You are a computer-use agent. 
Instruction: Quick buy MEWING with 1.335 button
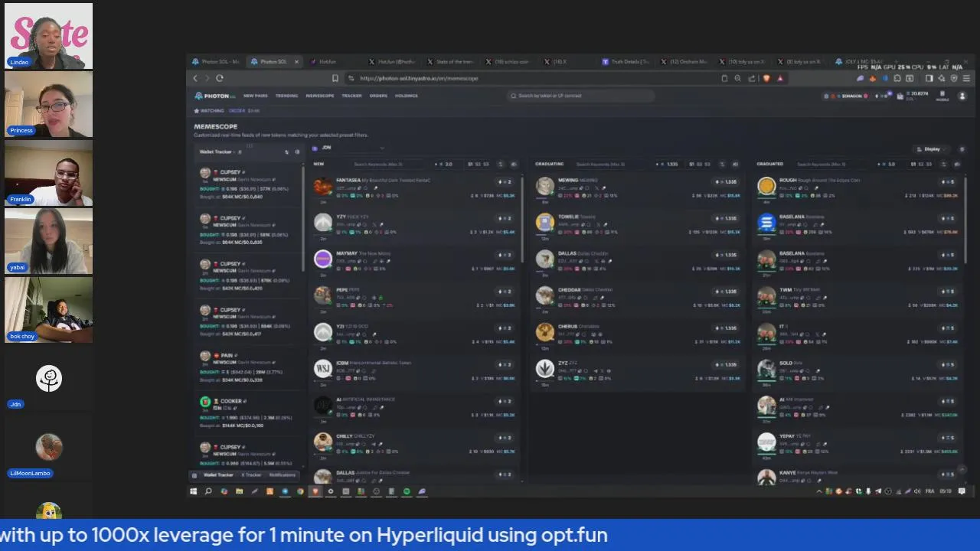pyautogui.click(x=727, y=181)
